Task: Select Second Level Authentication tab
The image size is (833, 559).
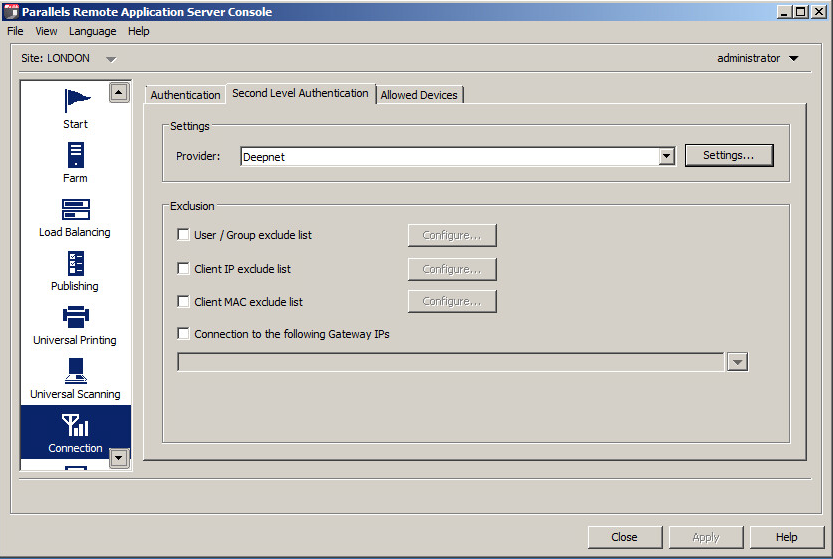Action: click(x=300, y=93)
